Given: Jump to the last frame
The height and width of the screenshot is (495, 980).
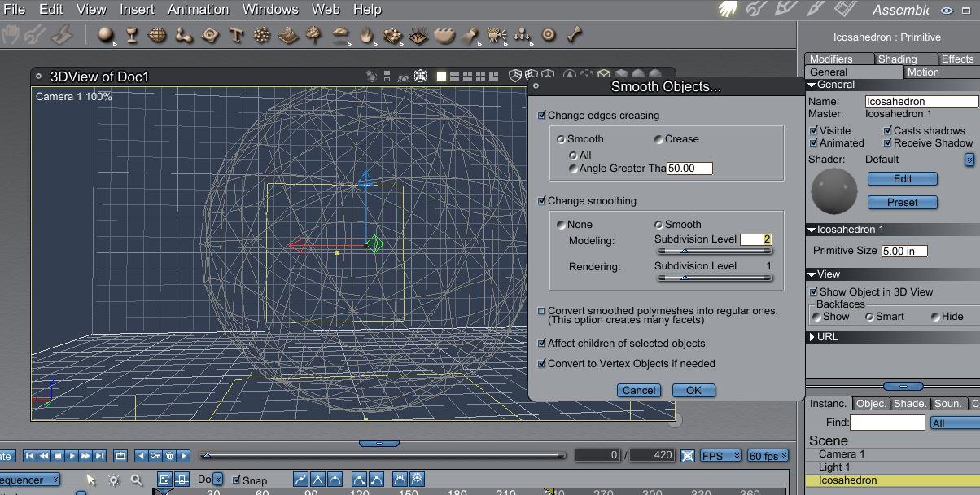Looking at the screenshot, I should coord(99,456).
